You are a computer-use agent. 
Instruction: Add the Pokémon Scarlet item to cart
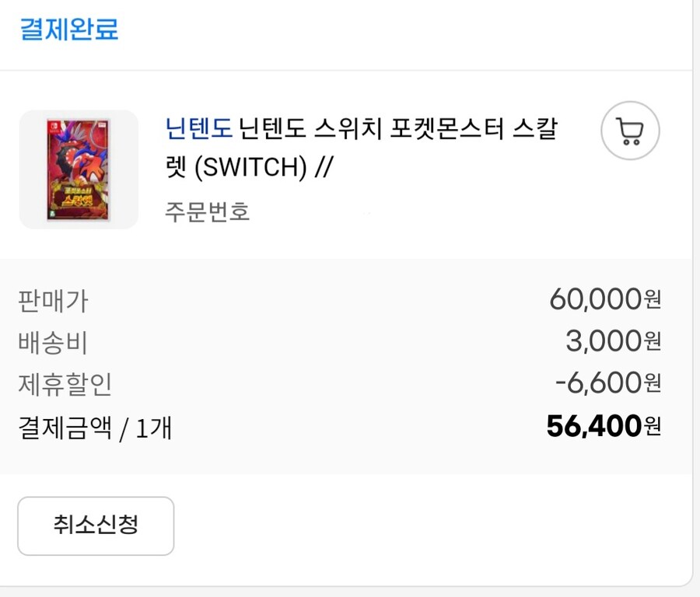tap(630, 131)
